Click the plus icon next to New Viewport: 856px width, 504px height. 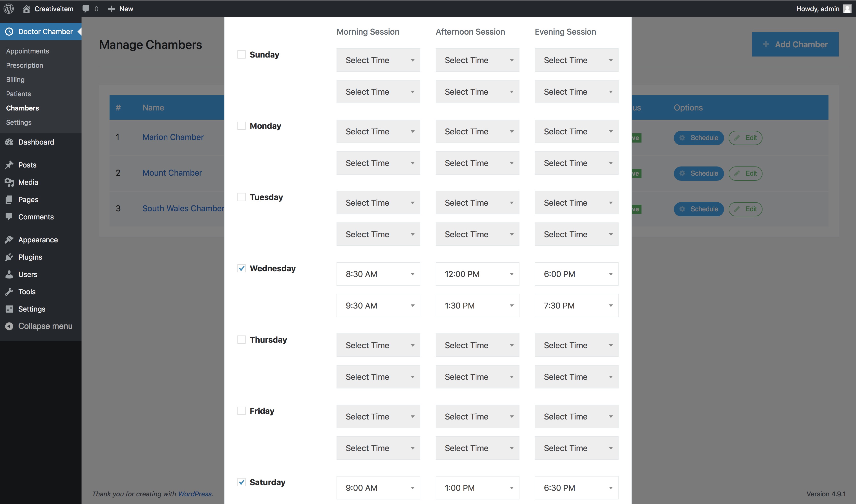pos(111,9)
